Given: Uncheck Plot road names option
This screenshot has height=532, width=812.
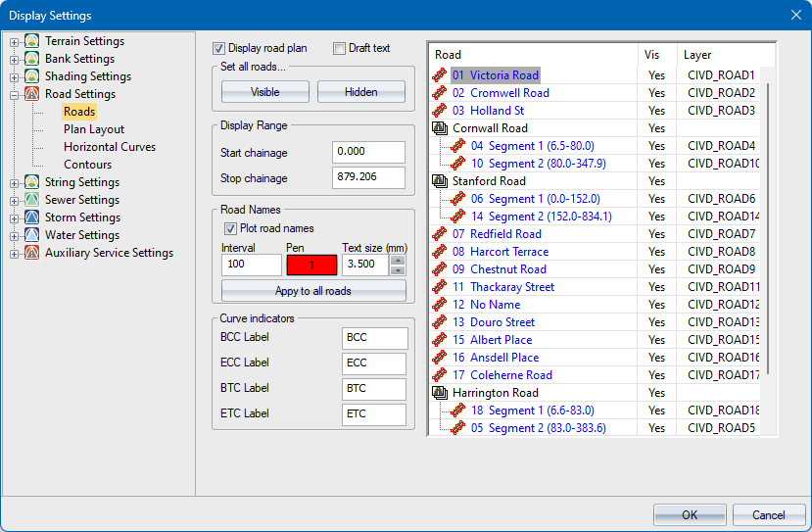Looking at the screenshot, I should point(231,229).
